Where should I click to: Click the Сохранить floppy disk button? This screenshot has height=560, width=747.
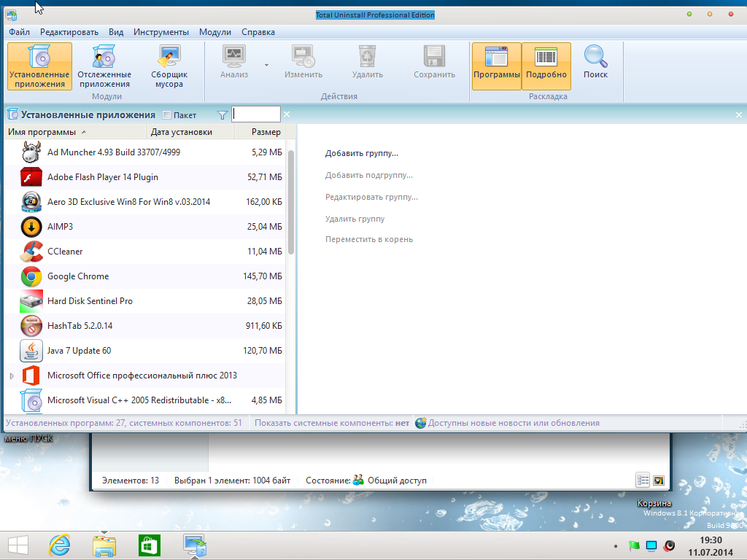(434, 62)
